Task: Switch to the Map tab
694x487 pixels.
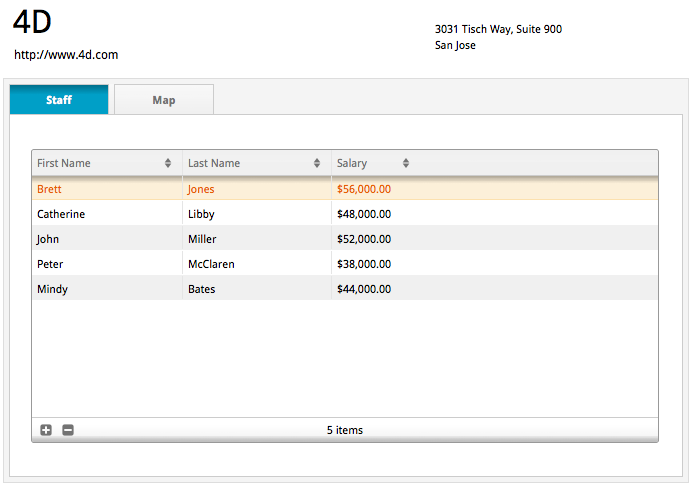Action: (x=164, y=100)
